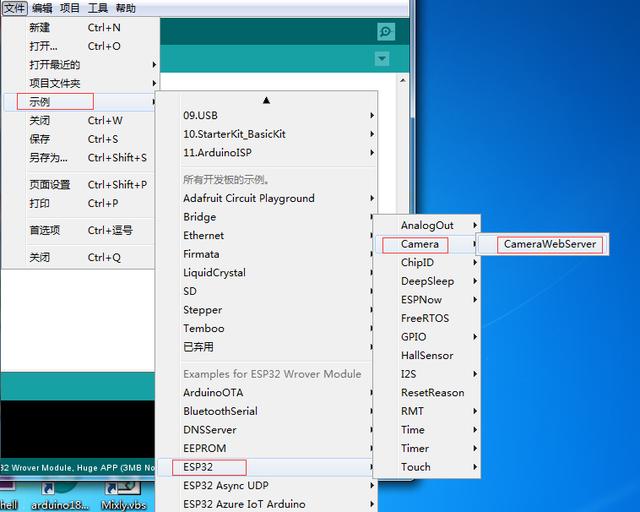Click the Wrover Module board status text
This screenshot has width=640, height=512.
coord(78,468)
